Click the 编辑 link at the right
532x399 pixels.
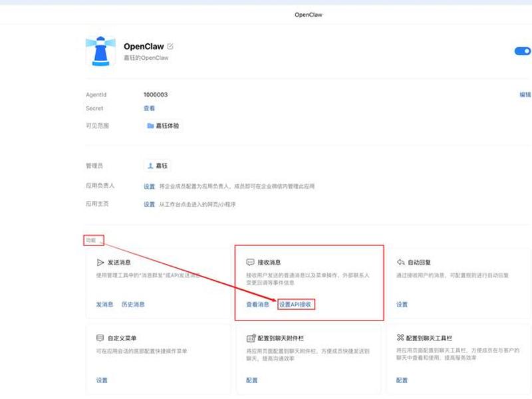525,94
